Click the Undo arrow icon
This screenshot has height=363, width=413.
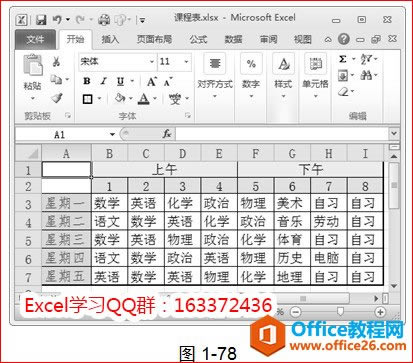tap(57, 20)
